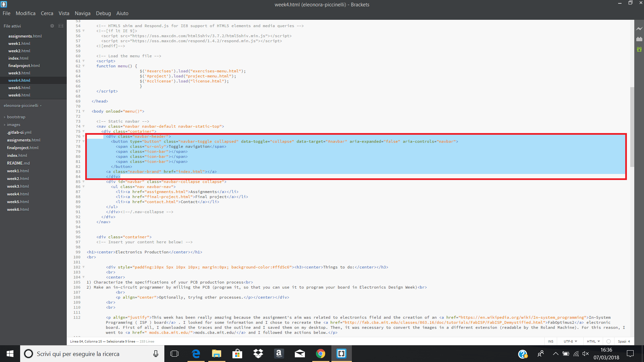The height and width of the screenshot is (362, 644).
Task: Open the Naviga menu
Action: point(83,13)
